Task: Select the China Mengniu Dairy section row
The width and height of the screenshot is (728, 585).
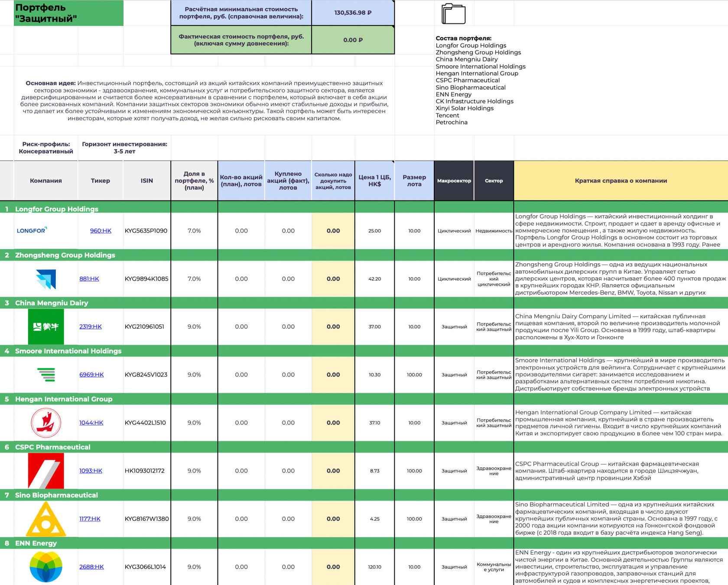Action: tap(364, 303)
